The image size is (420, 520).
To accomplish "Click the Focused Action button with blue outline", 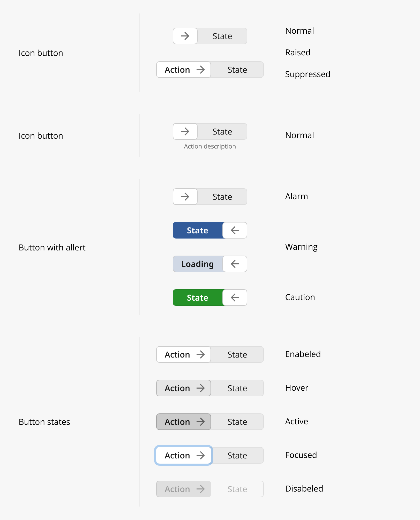I will [184, 455].
